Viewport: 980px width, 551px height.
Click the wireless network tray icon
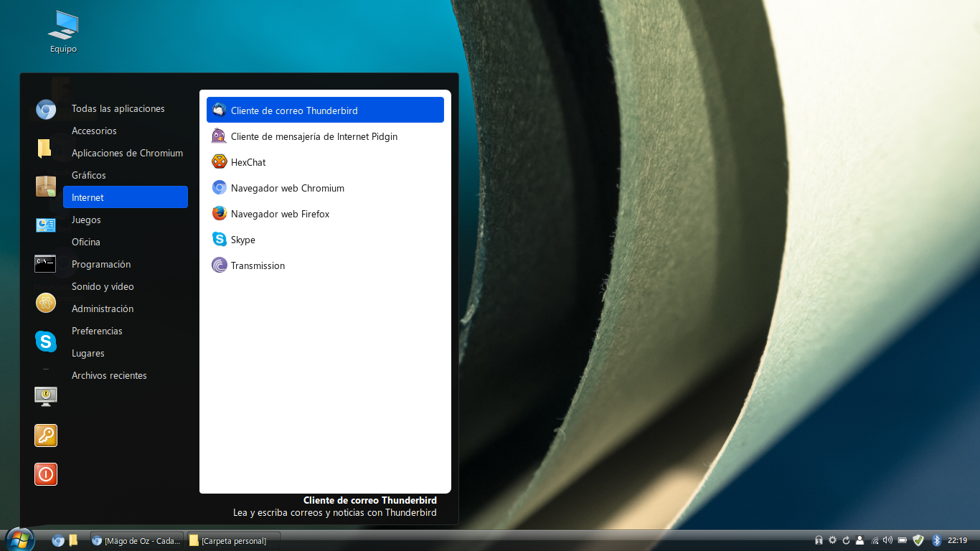tap(875, 540)
